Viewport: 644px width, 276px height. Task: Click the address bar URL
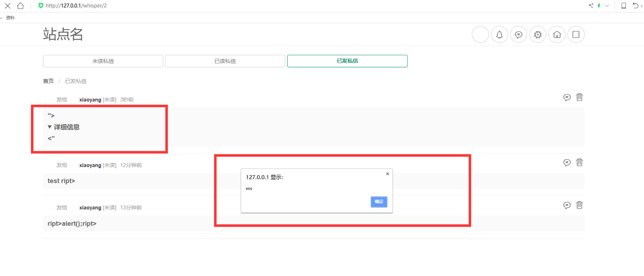(x=76, y=6)
